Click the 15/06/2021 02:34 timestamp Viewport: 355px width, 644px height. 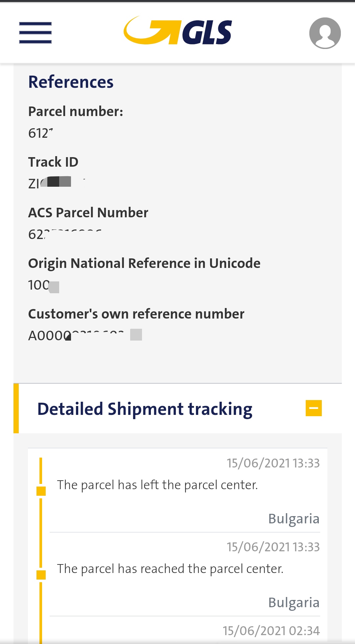pos(271,631)
